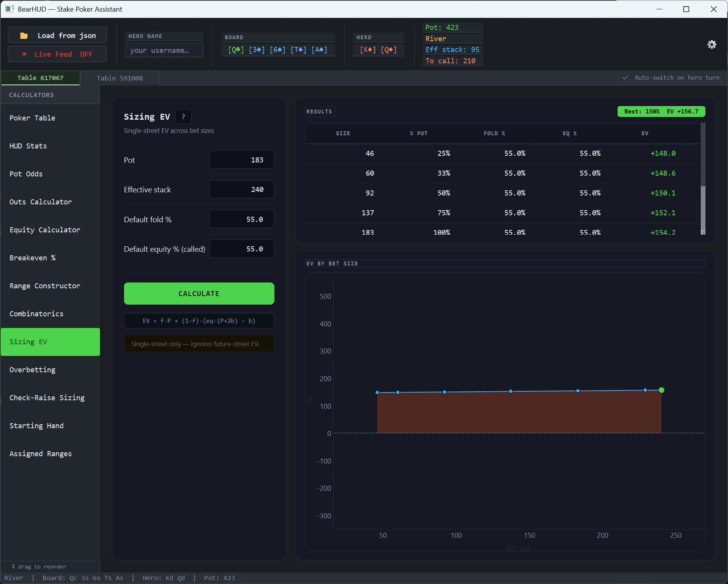Focus the hero name username field

point(164,51)
